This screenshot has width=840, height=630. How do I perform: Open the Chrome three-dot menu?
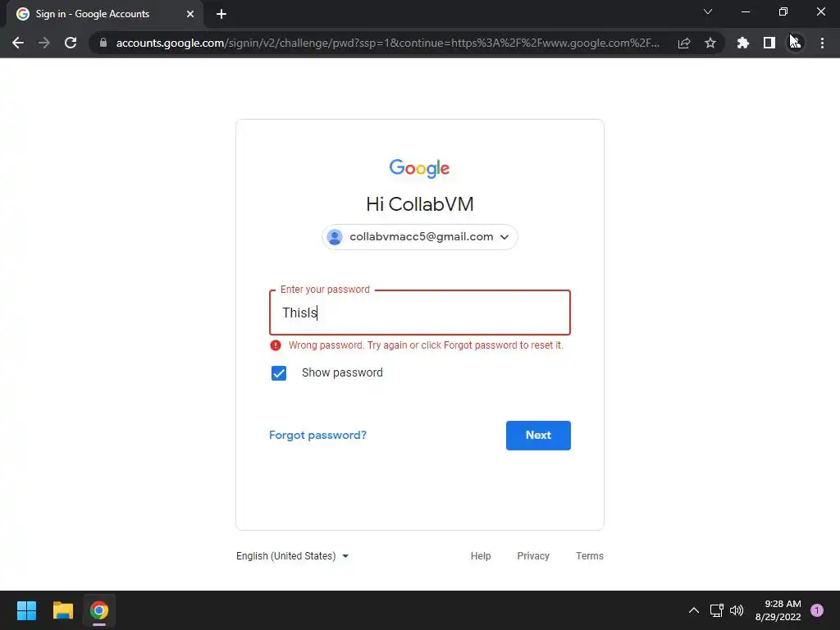pos(822,43)
